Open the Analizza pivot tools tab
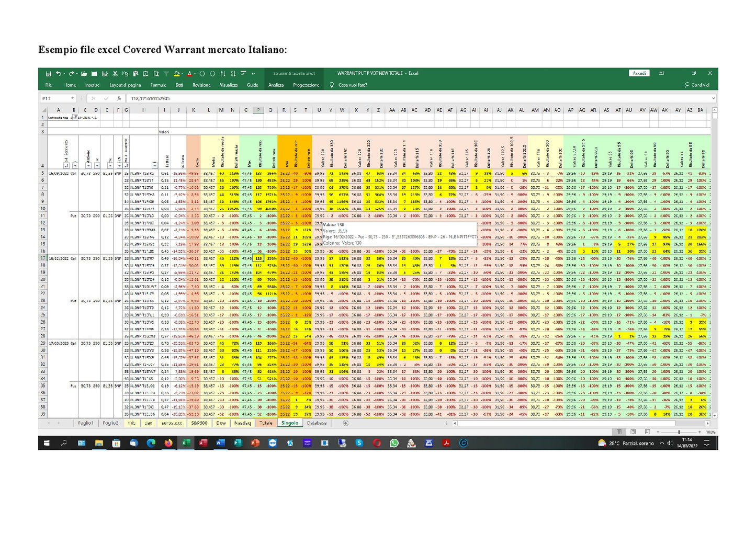Screen dimensions: 756x534 click(x=276, y=85)
